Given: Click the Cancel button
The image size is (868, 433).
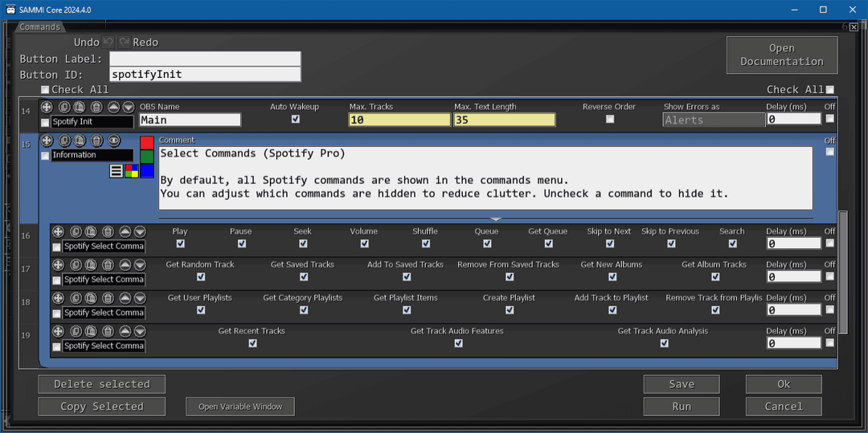Looking at the screenshot, I should pyautogui.click(x=784, y=406).
